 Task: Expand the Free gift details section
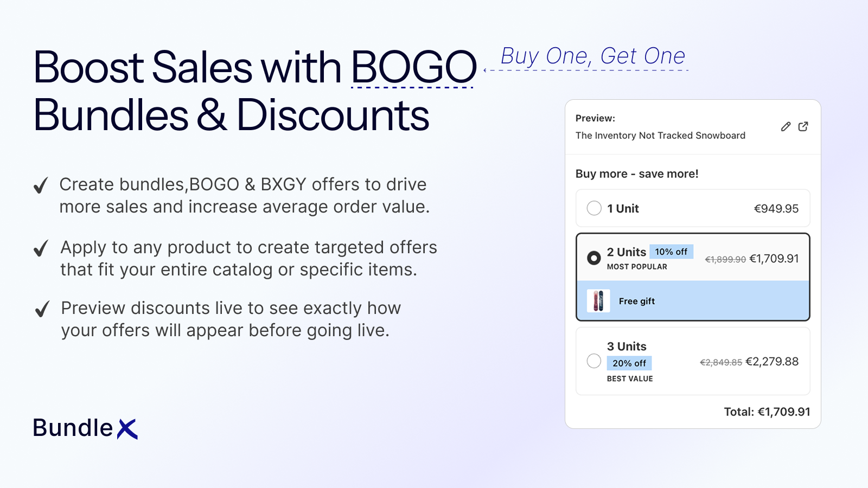[636, 301]
